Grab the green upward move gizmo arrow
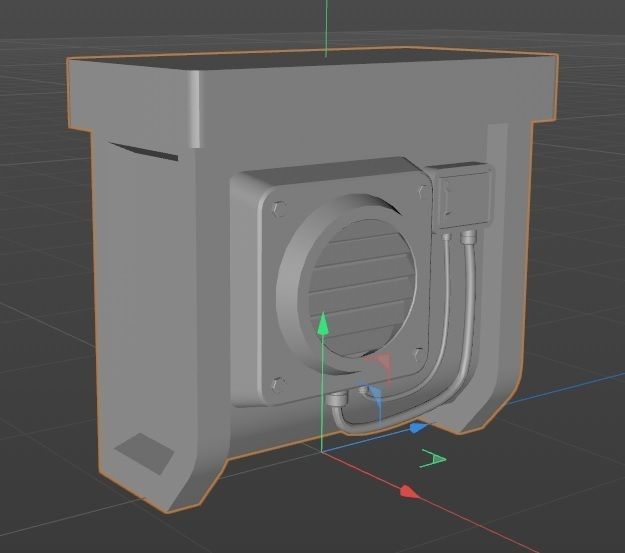This screenshot has width=625, height=553. tap(323, 323)
